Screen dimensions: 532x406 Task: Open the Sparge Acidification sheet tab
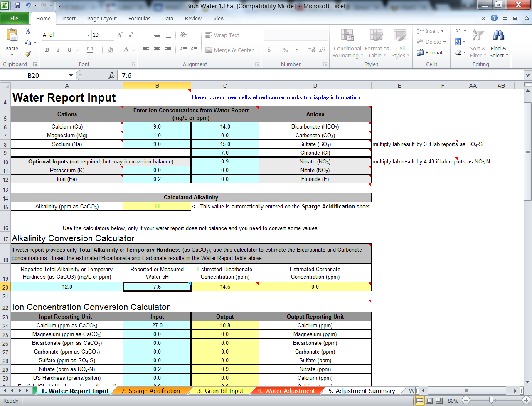tap(150, 391)
